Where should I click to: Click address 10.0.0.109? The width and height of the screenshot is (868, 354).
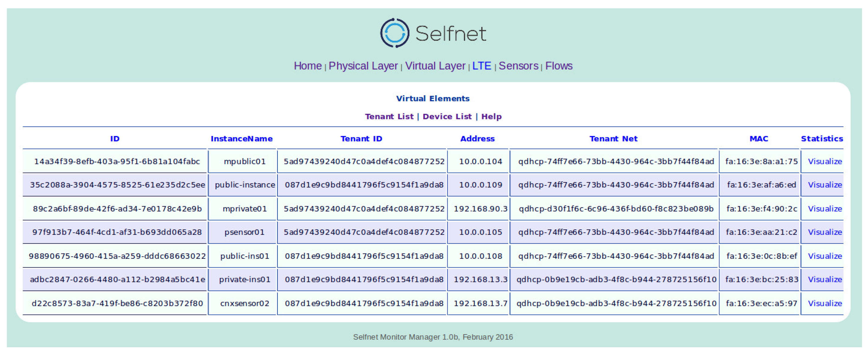pyautogui.click(x=480, y=185)
